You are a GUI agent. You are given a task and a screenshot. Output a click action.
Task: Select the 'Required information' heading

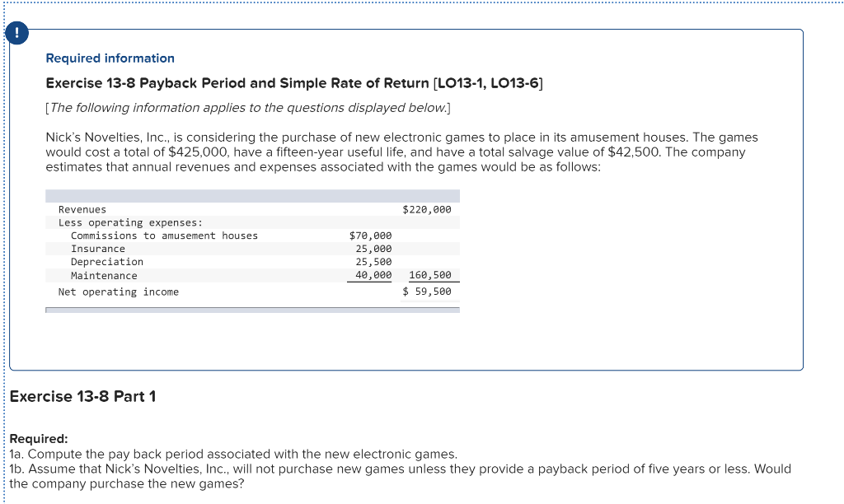pyautogui.click(x=110, y=58)
